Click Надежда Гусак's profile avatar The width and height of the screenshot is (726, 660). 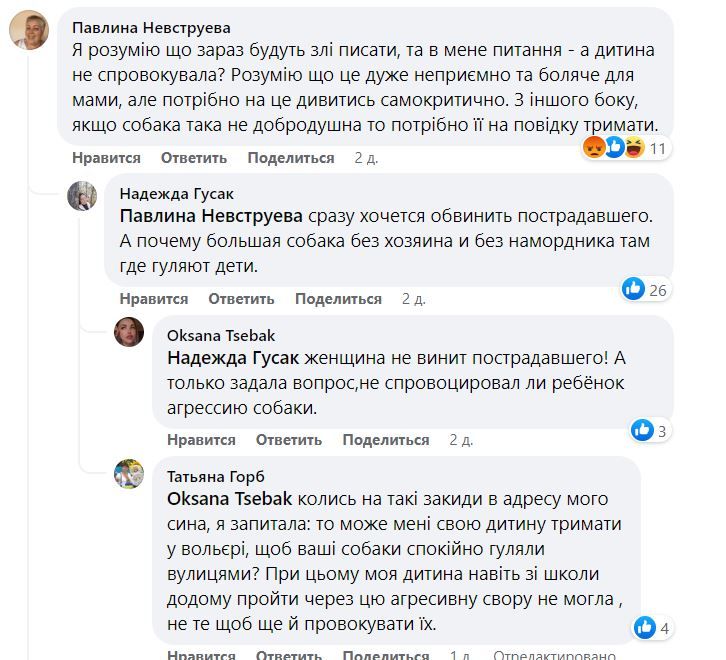tap(82, 196)
